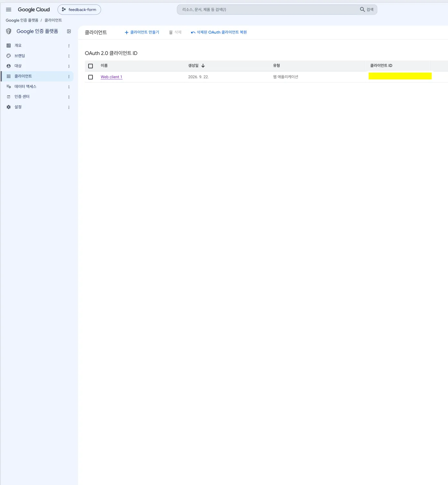
Task: Open the three-dot menu beside 인증 센터
Action: click(69, 97)
